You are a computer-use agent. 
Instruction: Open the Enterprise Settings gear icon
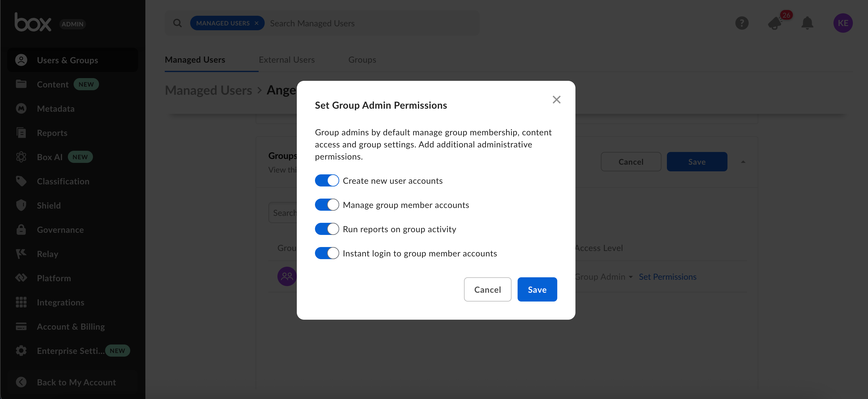pyautogui.click(x=21, y=351)
